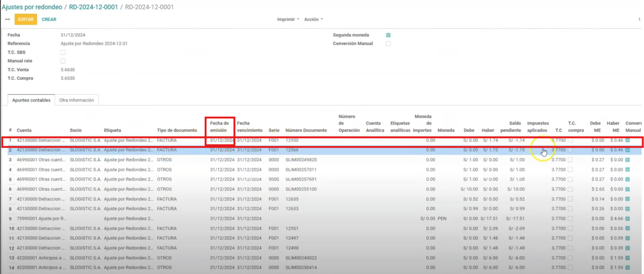Click the CREAR button
Viewport: 644px width, 274px height.
coord(49,20)
